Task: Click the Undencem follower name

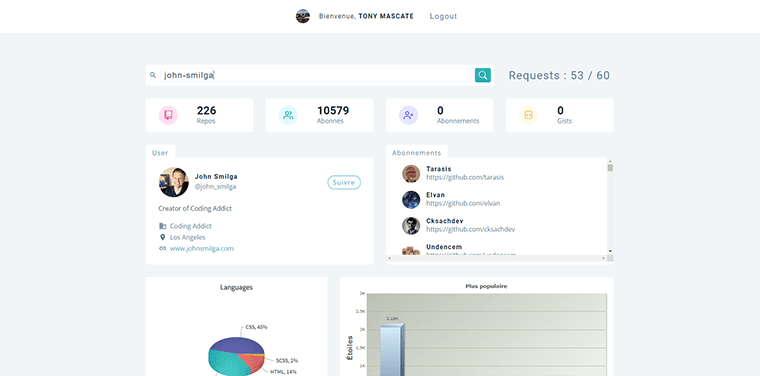Action: tap(444, 247)
